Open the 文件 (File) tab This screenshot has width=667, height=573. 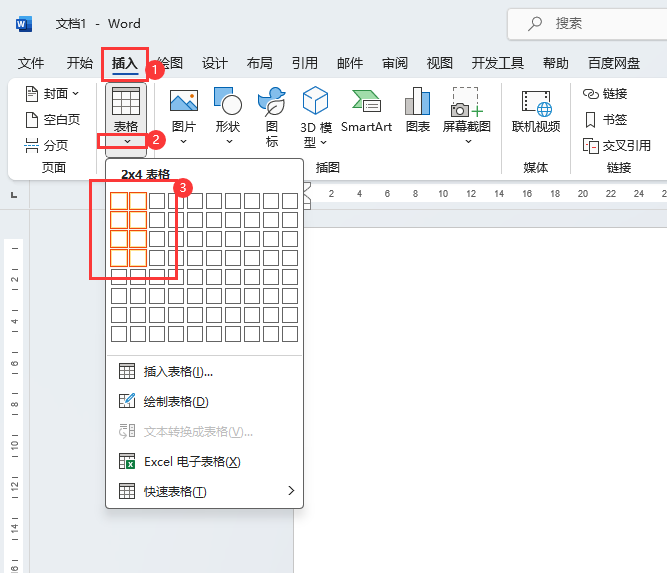click(x=31, y=63)
